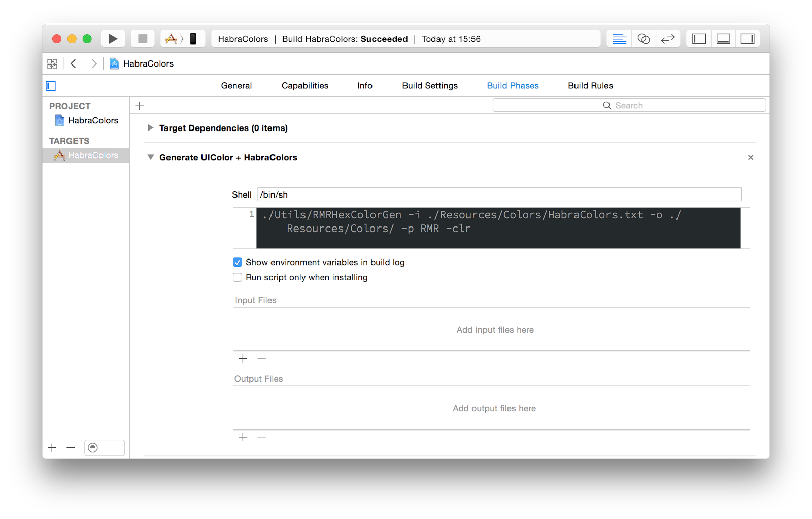Enable Run script only when installing
The image size is (812, 519).
tap(238, 277)
